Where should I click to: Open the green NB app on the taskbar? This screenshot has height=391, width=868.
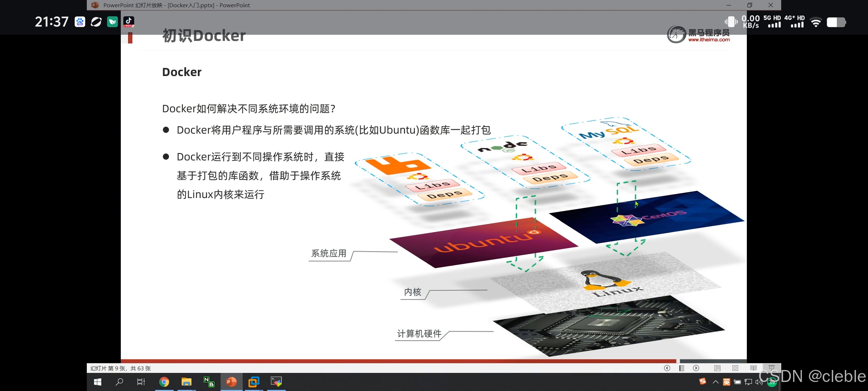tap(209, 382)
